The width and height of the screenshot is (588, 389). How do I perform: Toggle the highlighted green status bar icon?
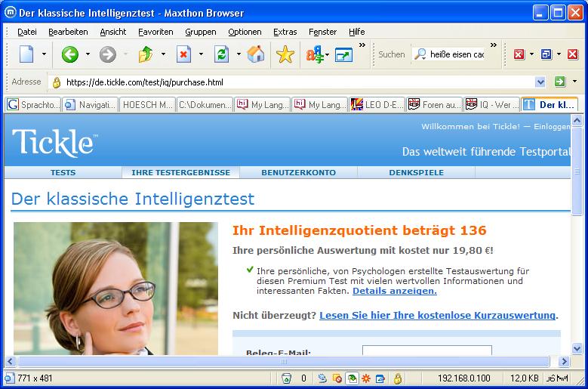(352, 378)
